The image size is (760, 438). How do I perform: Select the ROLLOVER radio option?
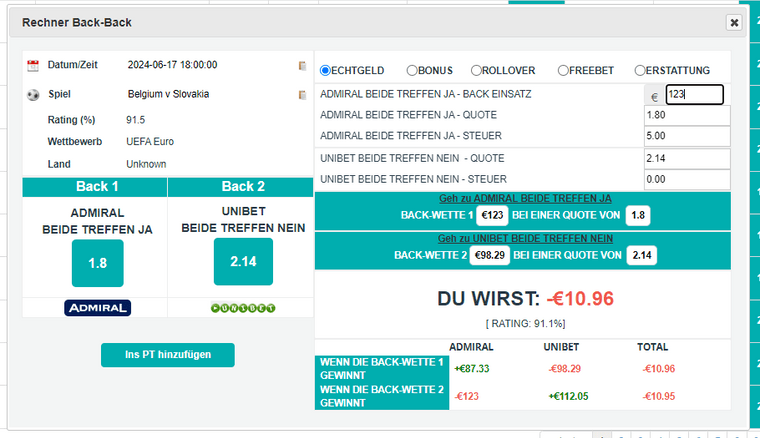coord(476,71)
